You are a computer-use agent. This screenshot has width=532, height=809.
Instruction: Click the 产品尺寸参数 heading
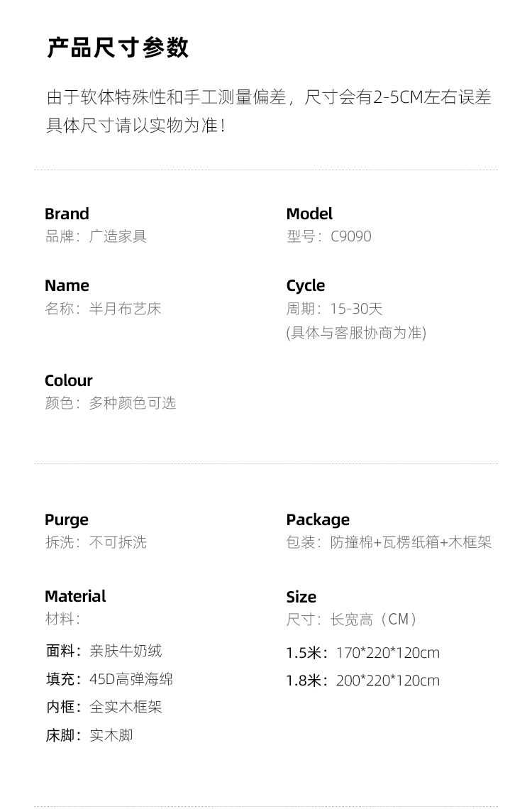coord(118,48)
